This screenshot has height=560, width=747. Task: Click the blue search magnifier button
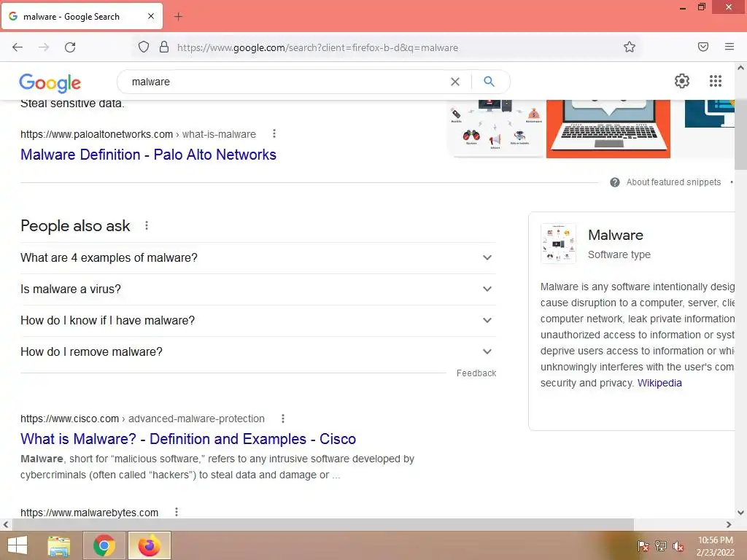click(489, 82)
